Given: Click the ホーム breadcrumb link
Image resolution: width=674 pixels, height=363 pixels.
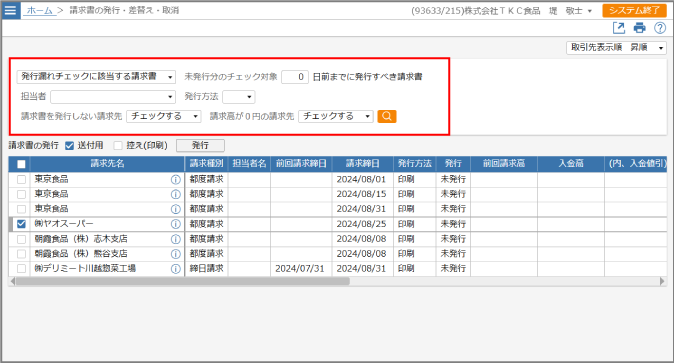Looking at the screenshot, I should (x=40, y=10).
